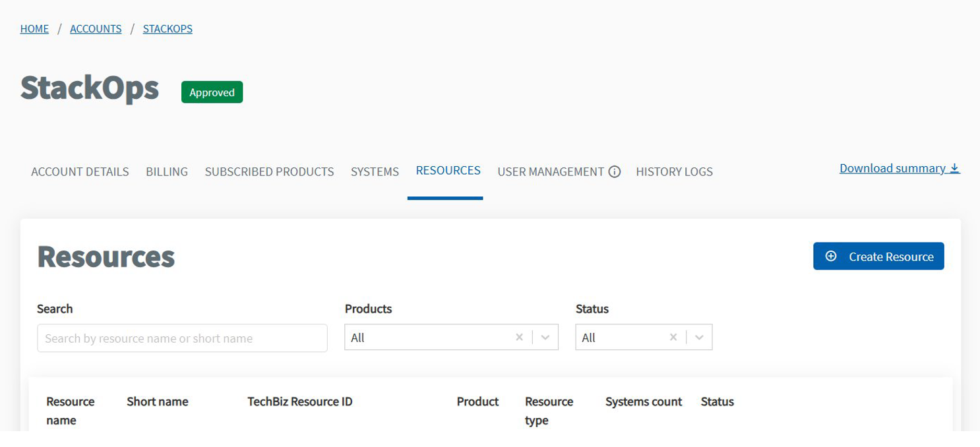
Task: Open the Status dropdown chevron
Action: [698, 337]
